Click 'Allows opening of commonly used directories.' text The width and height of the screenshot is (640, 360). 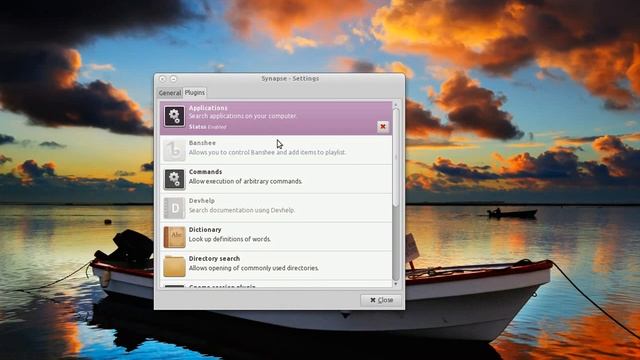pyautogui.click(x=254, y=268)
